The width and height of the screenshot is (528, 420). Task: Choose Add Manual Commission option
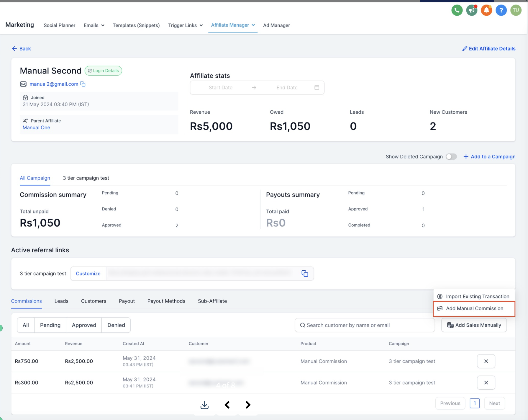(474, 308)
